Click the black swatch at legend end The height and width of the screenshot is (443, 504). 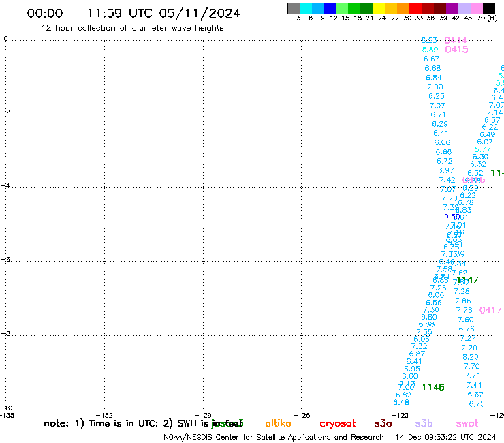click(489, 8)
